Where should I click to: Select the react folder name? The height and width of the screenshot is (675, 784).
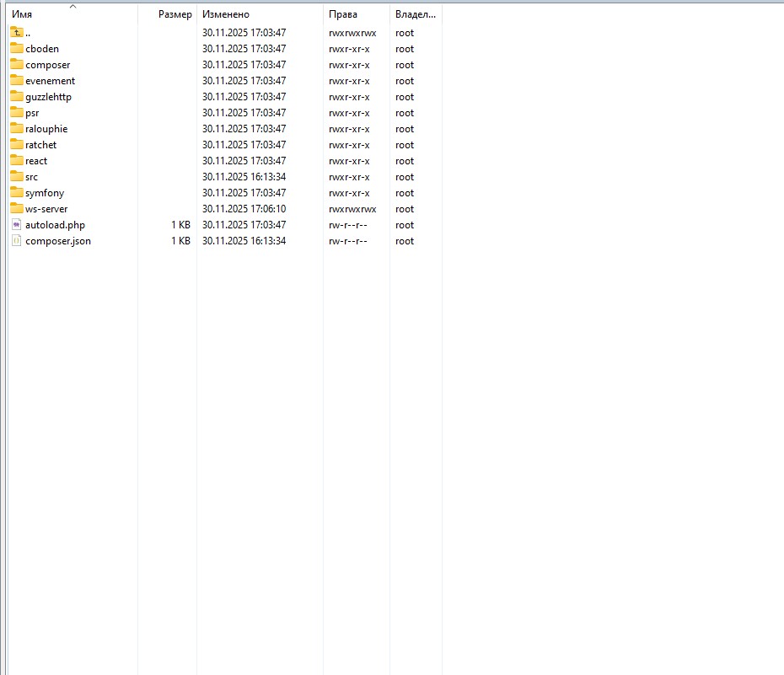click(x=36, y=161)
